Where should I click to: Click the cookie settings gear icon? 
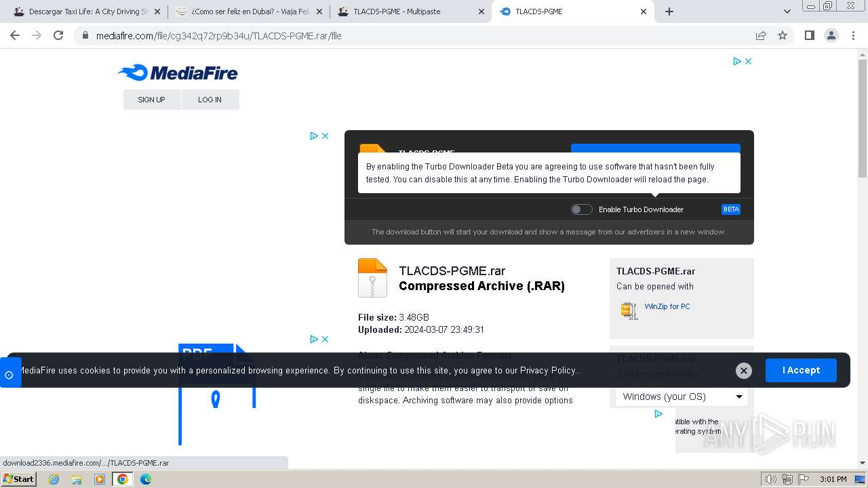9,375
